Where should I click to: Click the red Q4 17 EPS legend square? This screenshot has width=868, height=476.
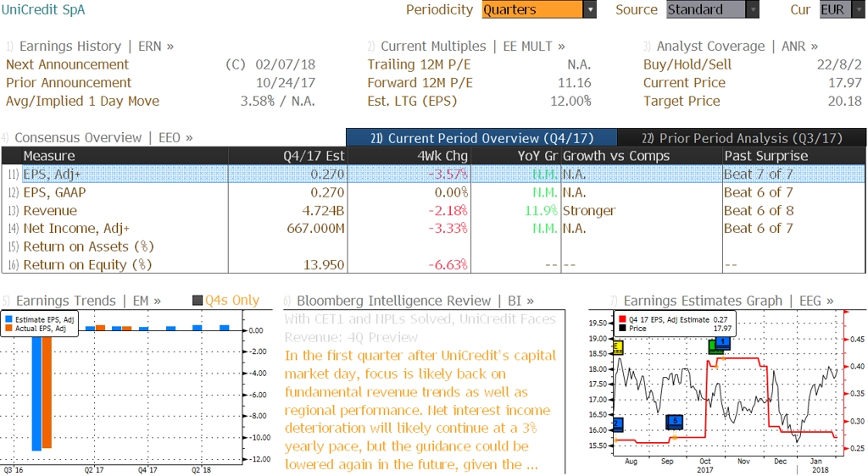(622, 319)
